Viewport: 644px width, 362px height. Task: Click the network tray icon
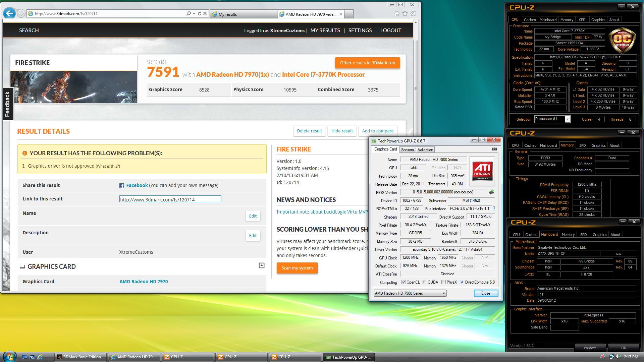[611, 357]
